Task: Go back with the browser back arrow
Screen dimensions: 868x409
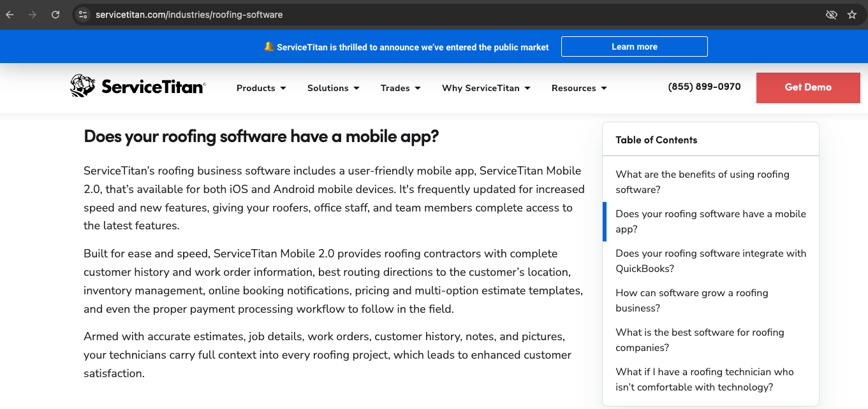Action: (x=10, y=14)
